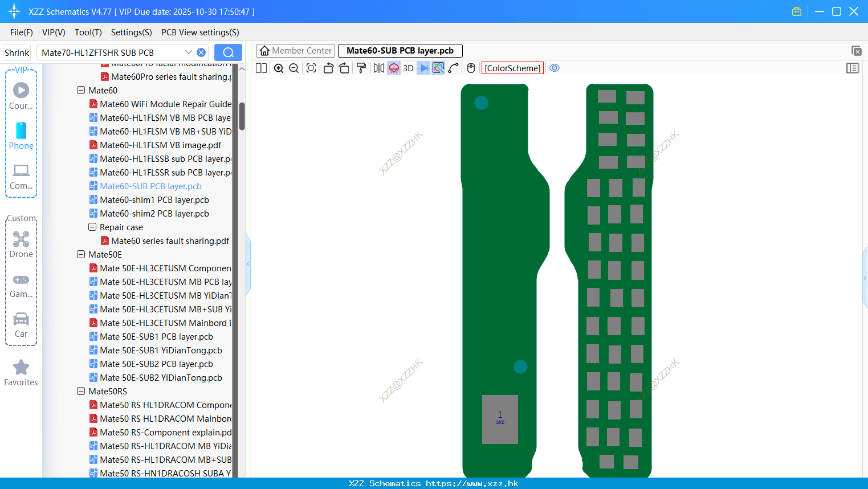Open Mate 50E-HL3CETUSM MB PCB layer
Screen dimensions: 868x489
tap(161, 282)
